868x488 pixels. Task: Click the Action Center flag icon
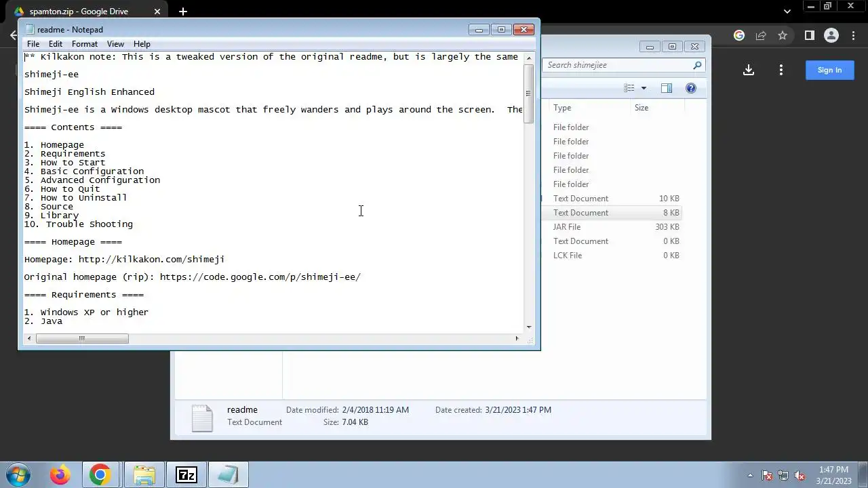(x=767, y=475)
